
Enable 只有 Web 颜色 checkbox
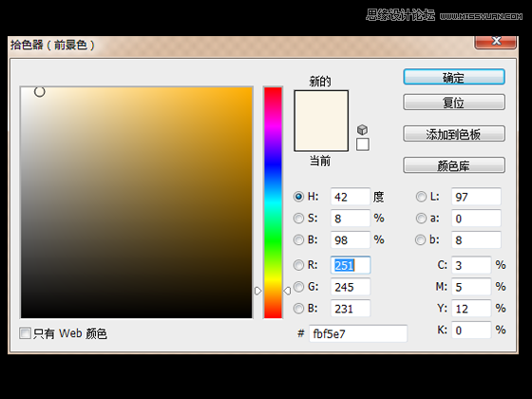pyautogui.click(x=25, y=333)
